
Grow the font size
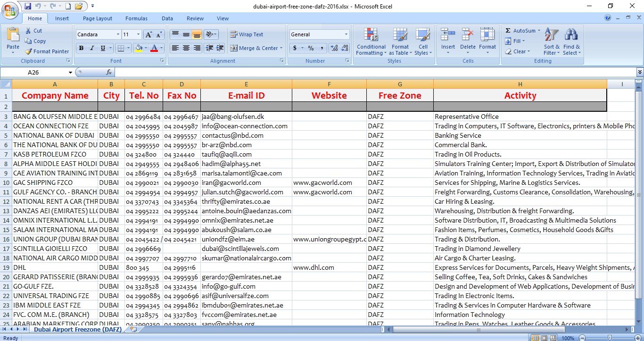[149, 34]
